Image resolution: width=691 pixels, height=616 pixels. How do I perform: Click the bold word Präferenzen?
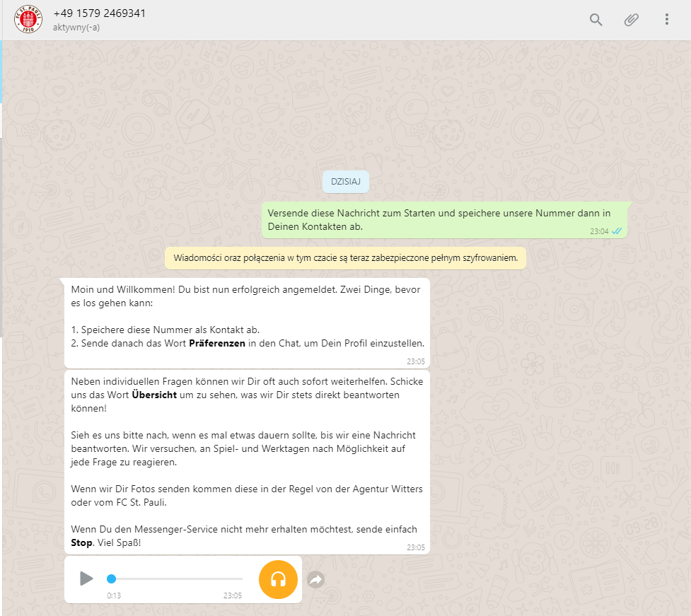tap(217, 343)
